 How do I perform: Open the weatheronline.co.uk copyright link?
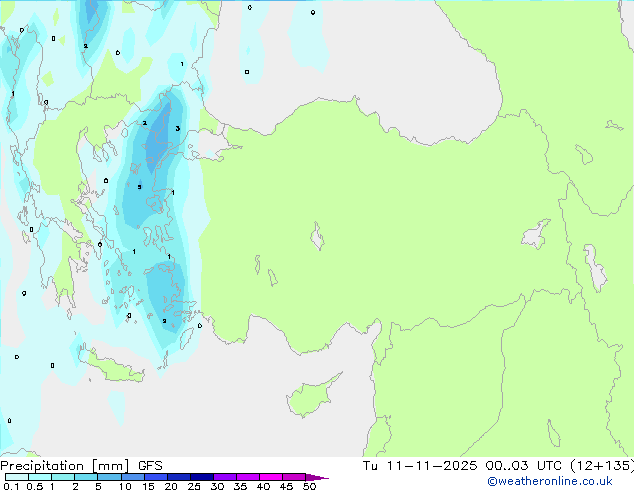(x=550, y=481)
